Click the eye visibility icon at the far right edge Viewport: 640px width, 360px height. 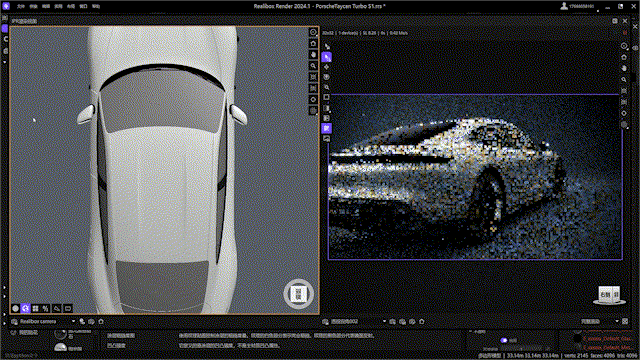[x=635, y=48]
